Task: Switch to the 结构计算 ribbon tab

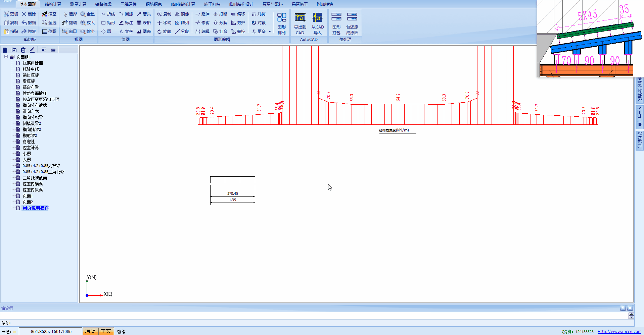Action: coord(53,4)
